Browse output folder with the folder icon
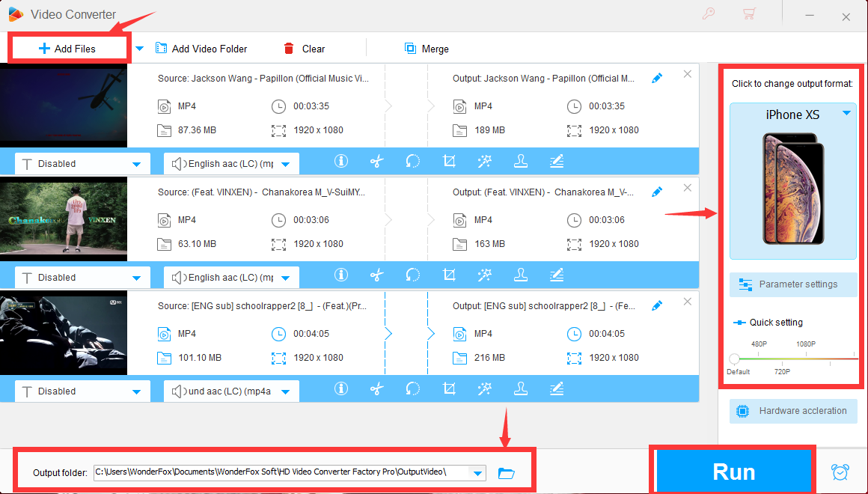 (507, 473)
